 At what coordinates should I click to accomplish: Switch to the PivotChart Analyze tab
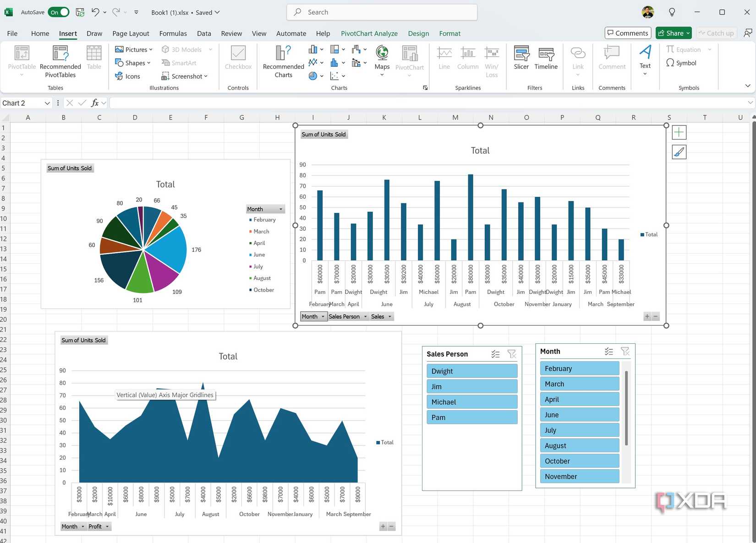tap(369, 33)
